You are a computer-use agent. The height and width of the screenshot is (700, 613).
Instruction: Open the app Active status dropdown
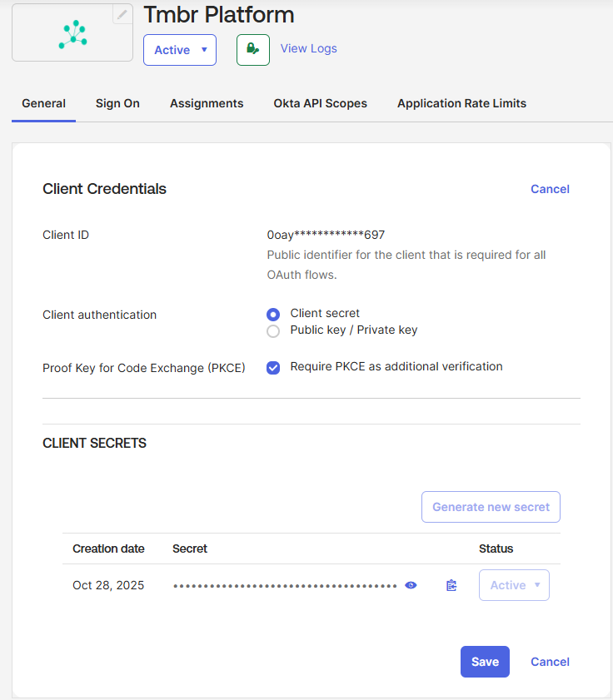point(180,50)
